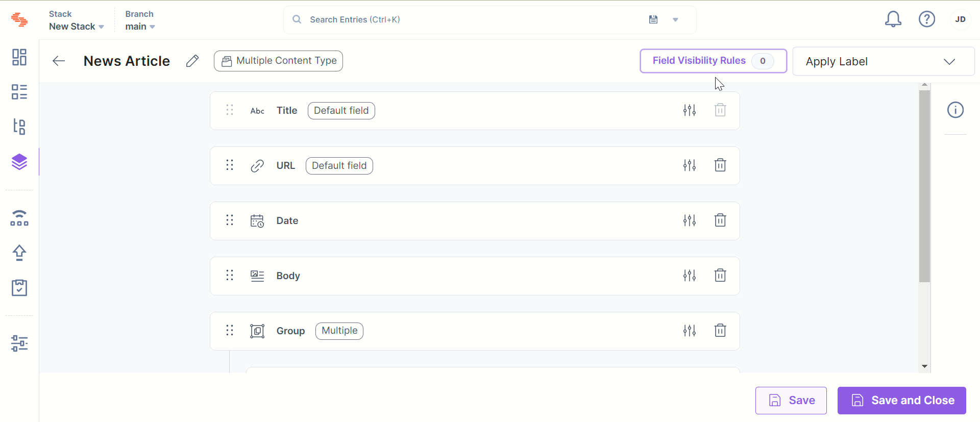Click the Save button
Screen dimensions: 980x422
791,401
